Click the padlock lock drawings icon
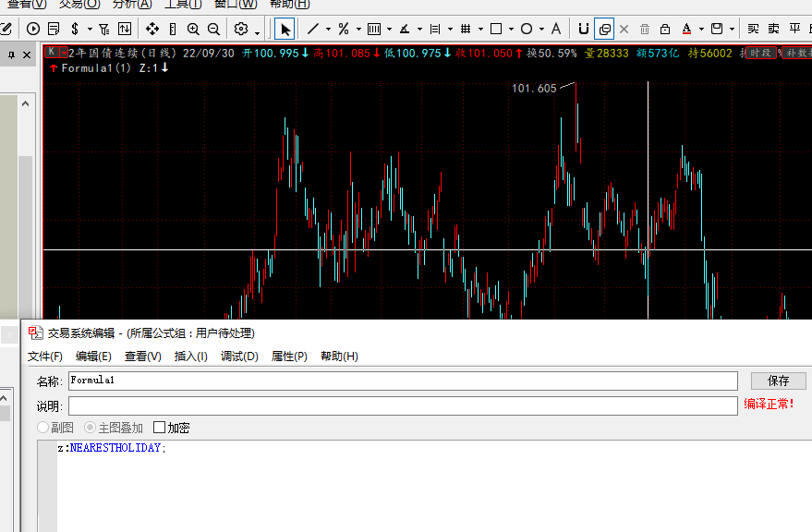Viewport: 812px width, 532px height. click(665, 29)
